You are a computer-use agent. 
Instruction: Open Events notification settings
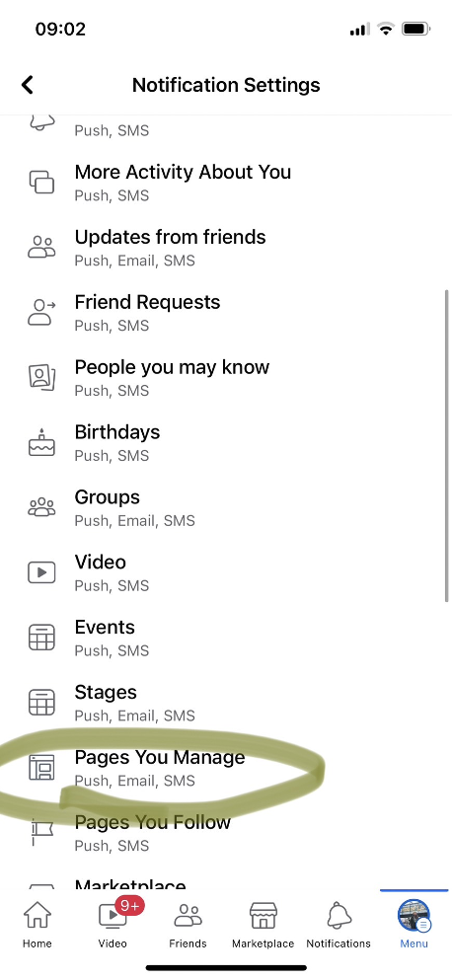(226, 637)
